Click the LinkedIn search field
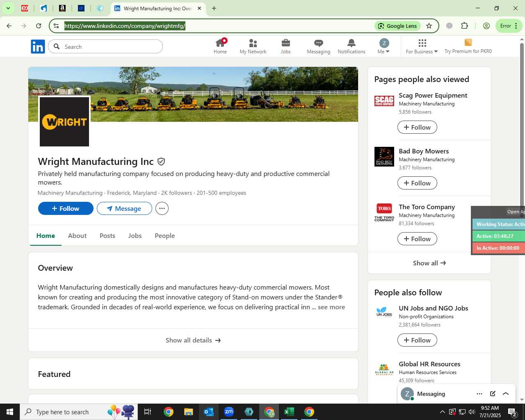The height and width of the screenshot is (420, 525). click(105, 47)
